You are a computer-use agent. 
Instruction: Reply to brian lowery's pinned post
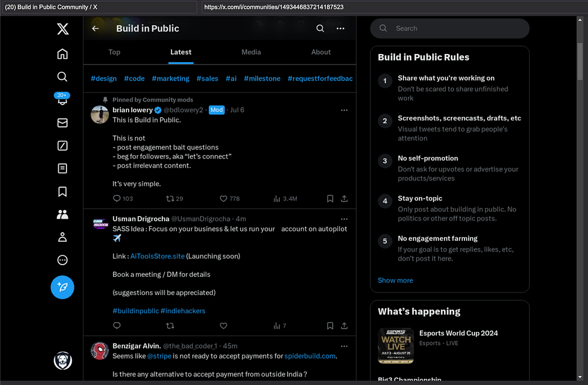pos(123,199)
